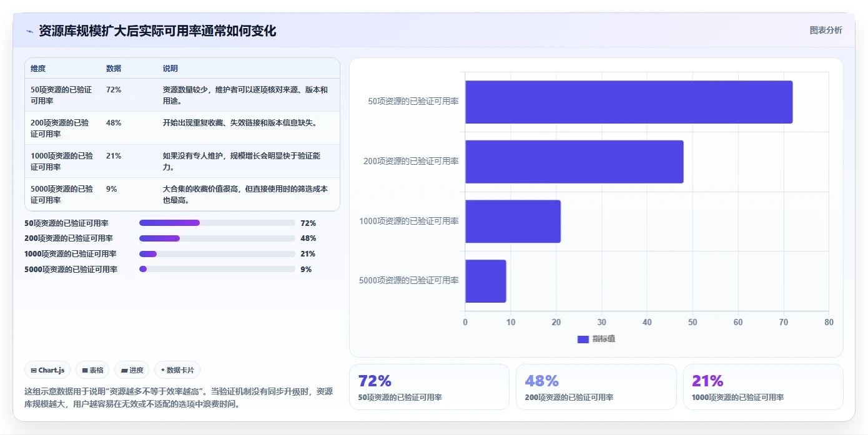Click the 维度 table column header
The image size is (868, 435).
pos(38,69)
